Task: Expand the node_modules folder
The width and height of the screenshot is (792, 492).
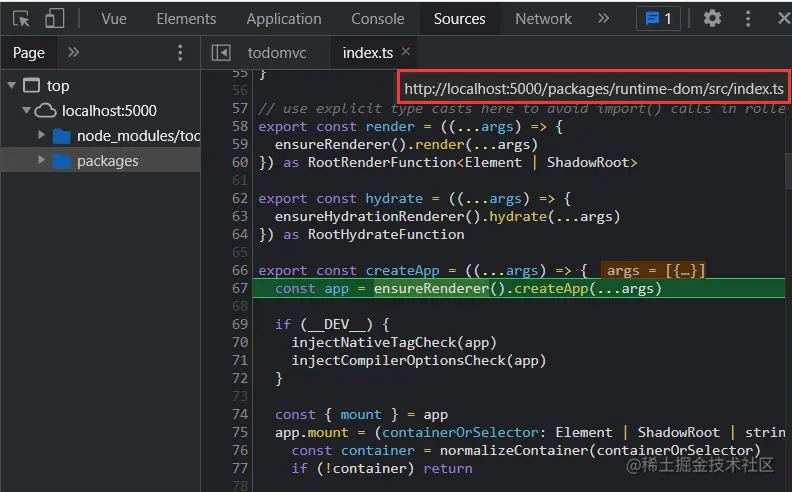Action: coord(41,135)
